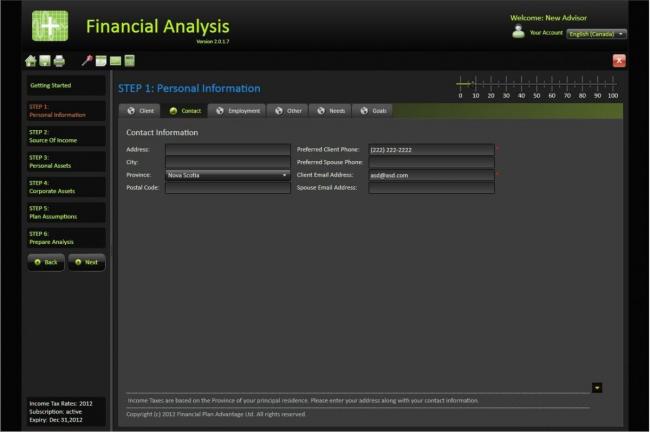Click the red pin icon in the toolbar
650x432 pixels.
pos(87,61)
